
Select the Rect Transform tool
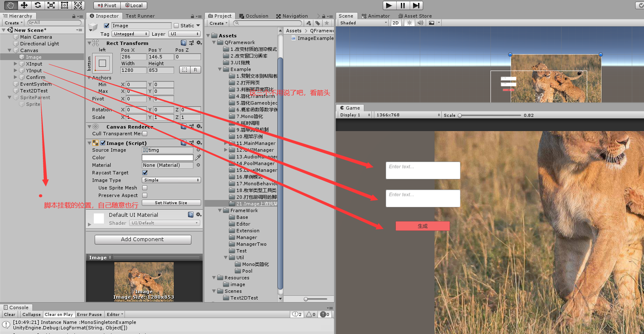click(x=64, y=5)
